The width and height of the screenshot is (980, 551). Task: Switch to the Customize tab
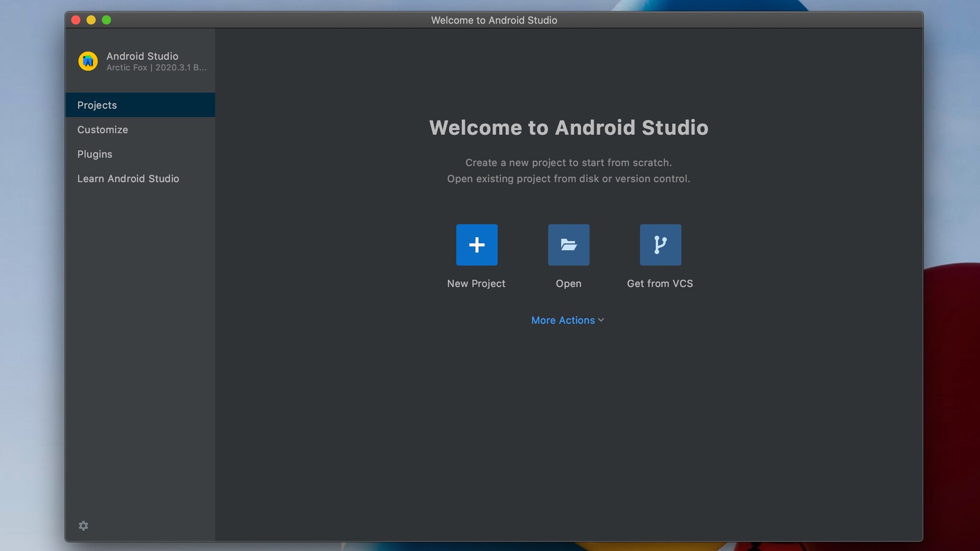coord(140,130)
